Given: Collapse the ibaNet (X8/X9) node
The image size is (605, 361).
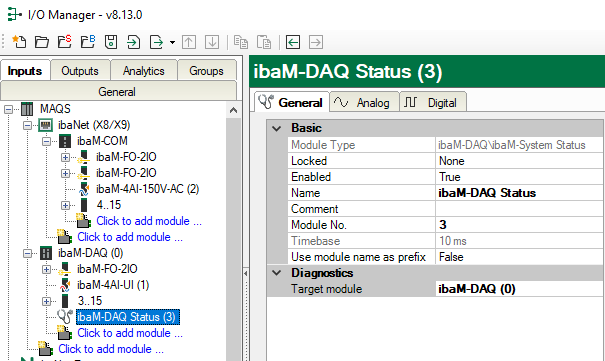Looking at the screenshot, I should pyautogui.click(x=27, y=125).
